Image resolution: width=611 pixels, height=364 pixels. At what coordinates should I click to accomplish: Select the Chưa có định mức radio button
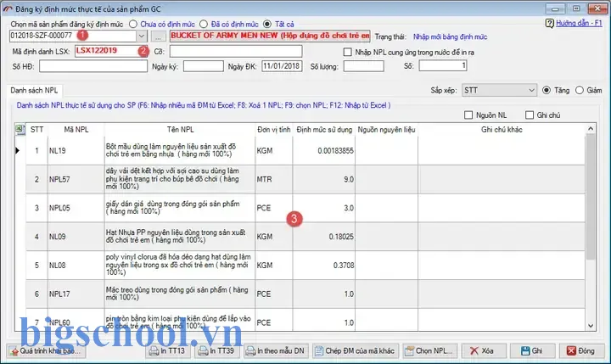tap(133, 24)
